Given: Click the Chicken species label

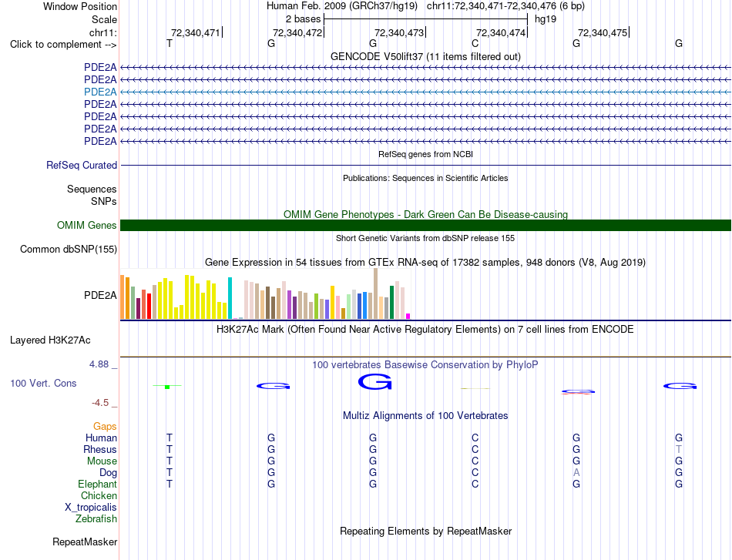Looking at the screenshot, I should (x=99, y=495).
